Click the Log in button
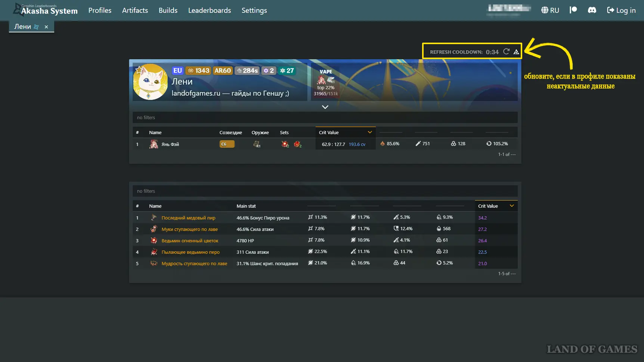 tap(621, 10)
